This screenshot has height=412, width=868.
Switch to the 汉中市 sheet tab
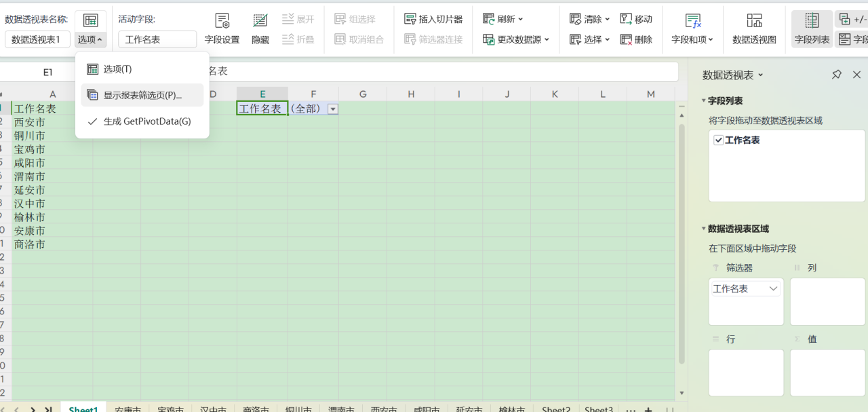[x=214, y=409]
